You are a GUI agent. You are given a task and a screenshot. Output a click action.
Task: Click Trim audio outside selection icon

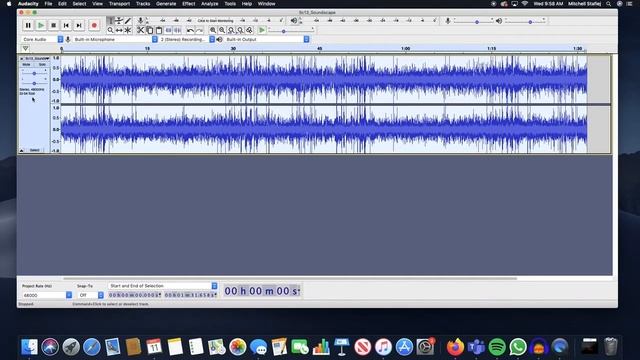point(168,30)
